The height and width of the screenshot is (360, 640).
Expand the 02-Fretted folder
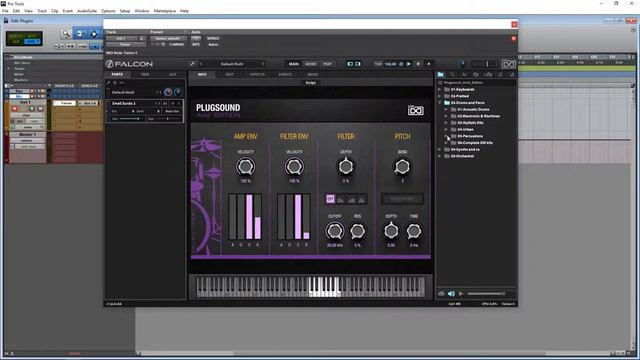440,96
